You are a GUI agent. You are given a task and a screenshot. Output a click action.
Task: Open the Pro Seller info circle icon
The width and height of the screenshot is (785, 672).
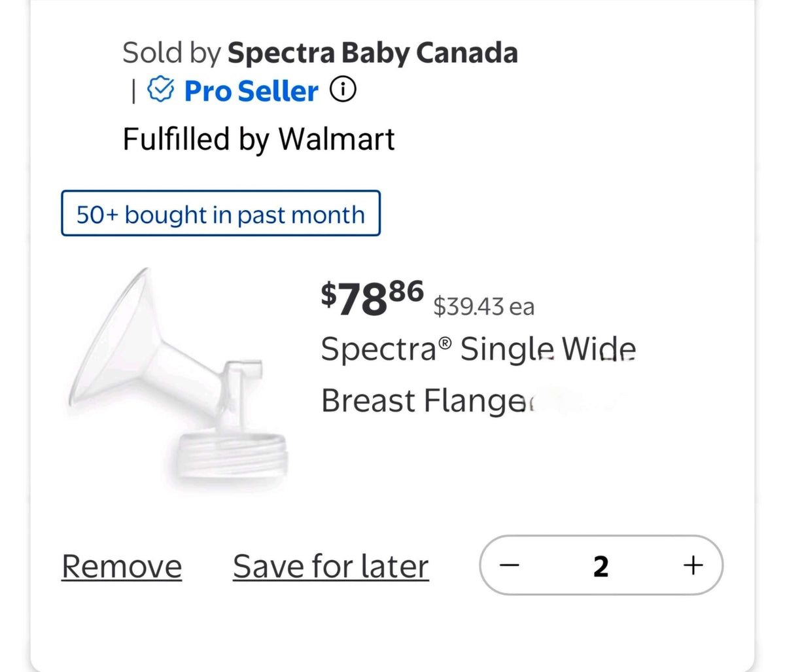click(x=343, y=90)
